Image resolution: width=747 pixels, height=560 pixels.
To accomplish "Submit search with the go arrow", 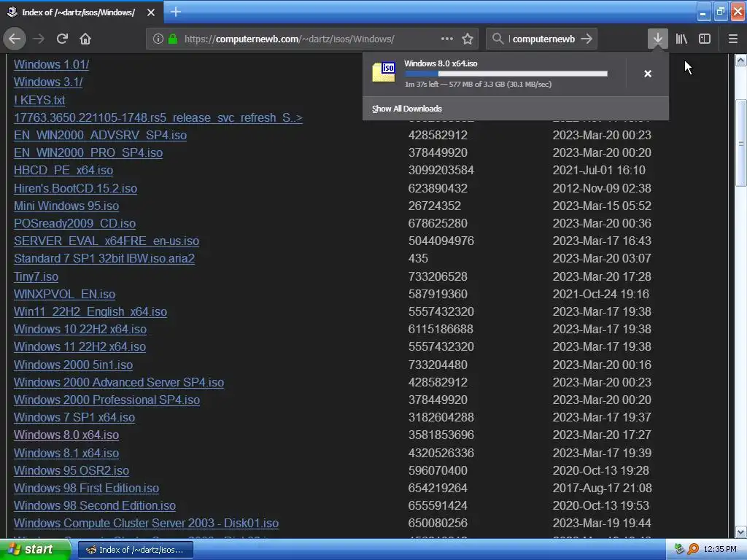I will pos(587,39).
